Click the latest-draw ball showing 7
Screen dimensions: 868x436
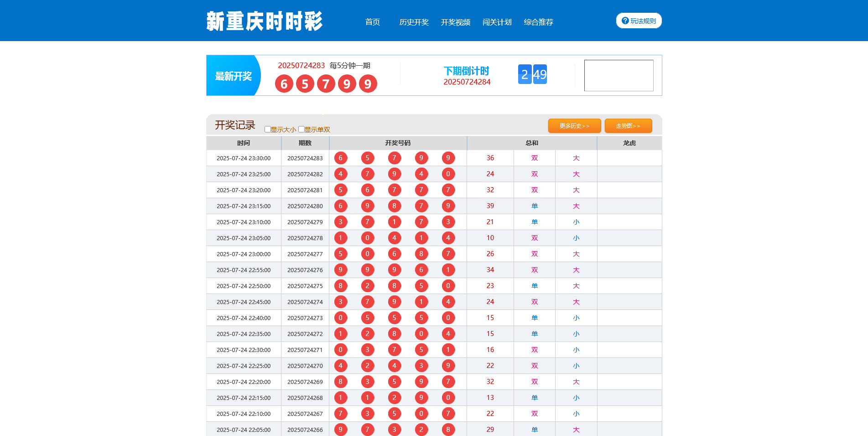(326, 84)
